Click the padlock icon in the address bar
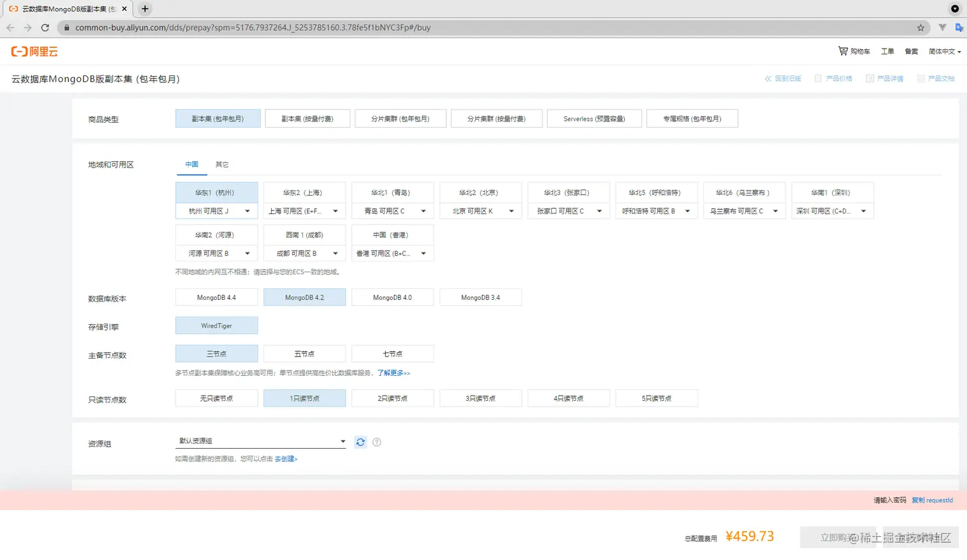 tap(67, 27)
